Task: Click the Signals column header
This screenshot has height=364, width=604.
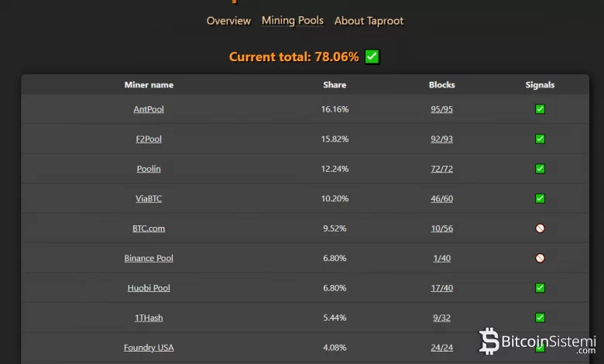Action: (x=540, y=85)
